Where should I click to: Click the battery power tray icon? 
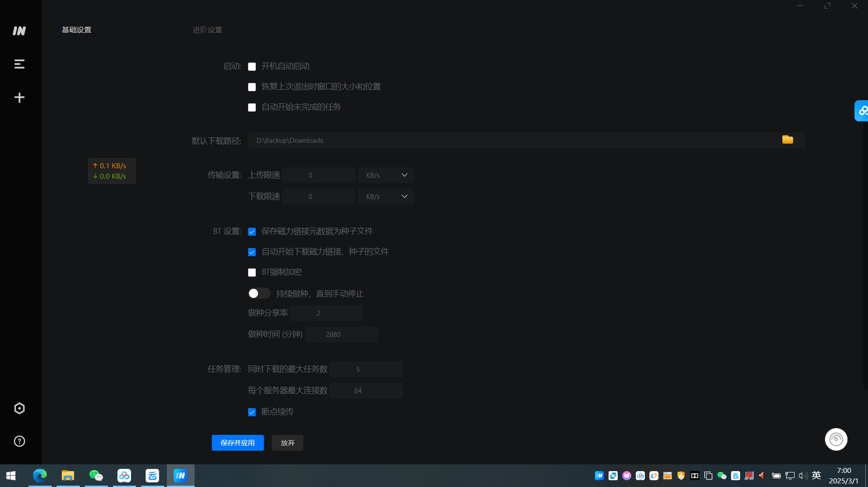pos(776,476)
